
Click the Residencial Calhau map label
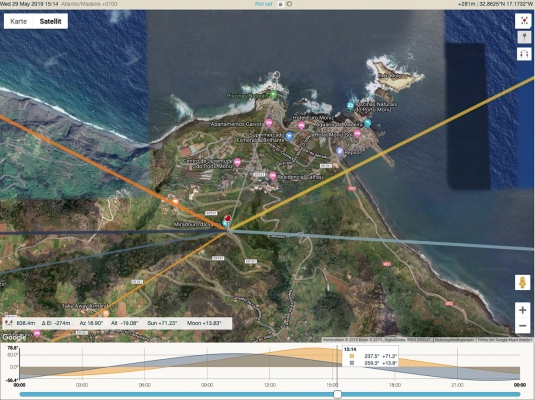pyautogui.click(x=300, y=177)
